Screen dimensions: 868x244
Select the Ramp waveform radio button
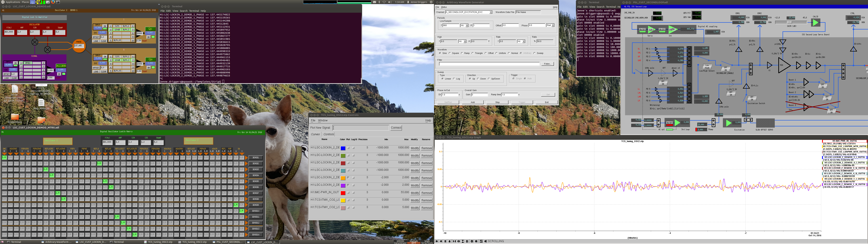click(462, 53)
